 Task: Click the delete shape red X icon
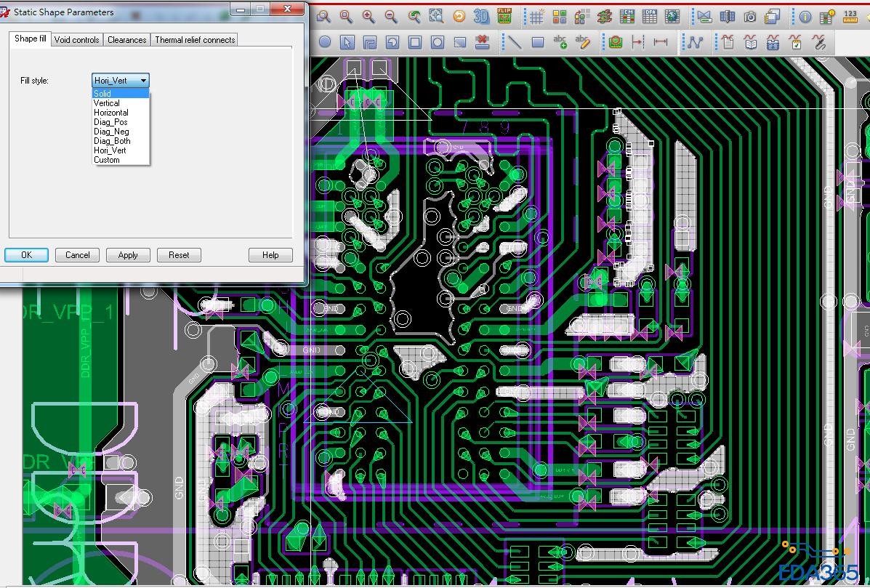click(x=481, y=42)
